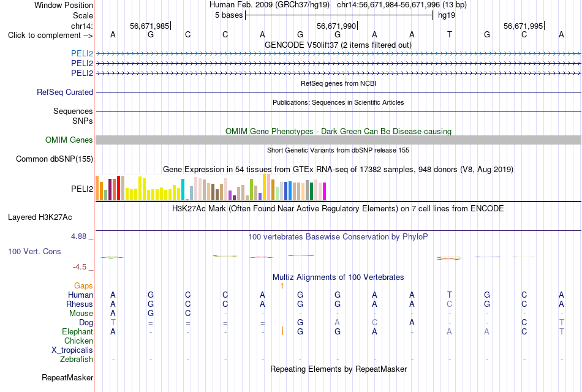Screen dimensions: 582x392
Task: Click the G base in the Mouse row
Action: click(x=150, y=314)
